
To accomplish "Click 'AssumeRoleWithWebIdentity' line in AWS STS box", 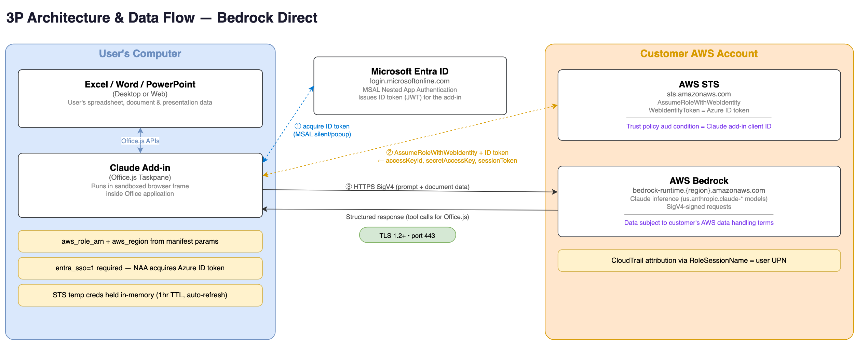I will coord(699,103).
